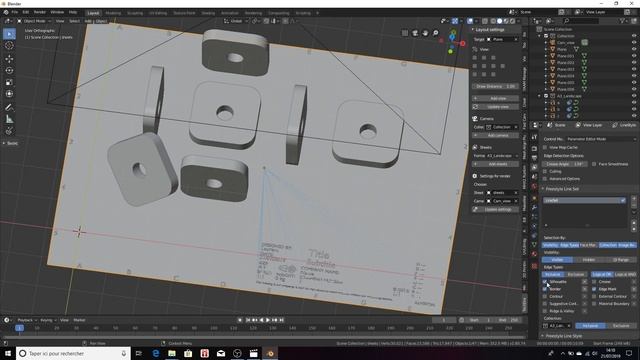This screenshot has width=640, height=360.
Task: Enable the External Contour checkbox
Action: coord(594,296)
